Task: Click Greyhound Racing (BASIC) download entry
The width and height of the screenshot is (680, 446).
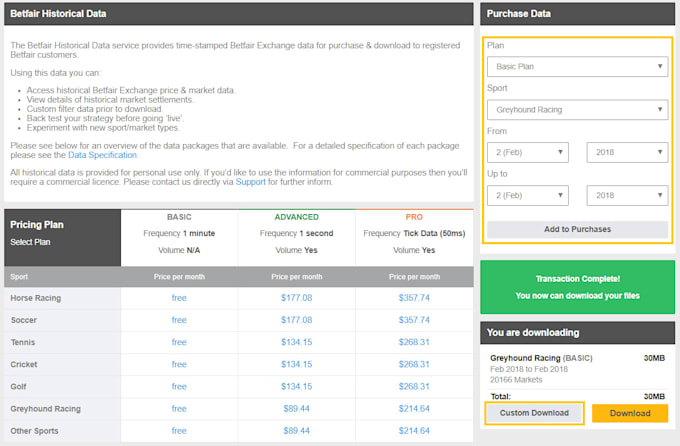Action: coord(541,358)
